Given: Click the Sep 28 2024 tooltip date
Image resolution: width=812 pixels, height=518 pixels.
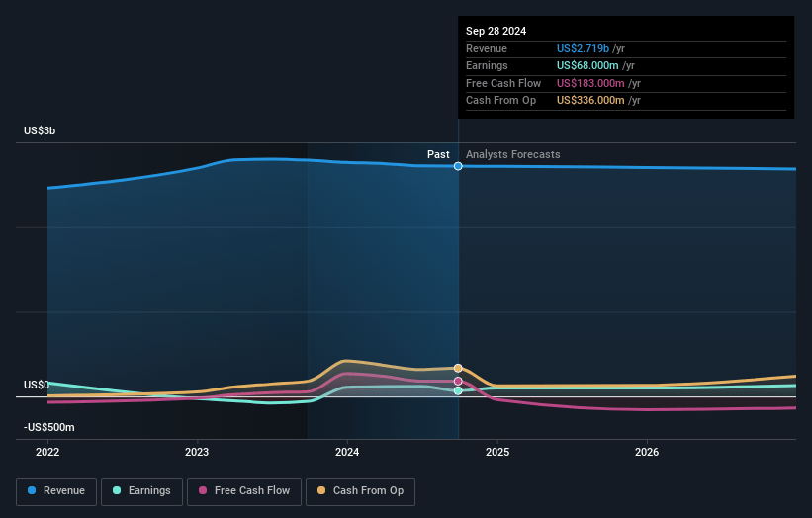Looking at the screenshot, I should pos(496,31).
